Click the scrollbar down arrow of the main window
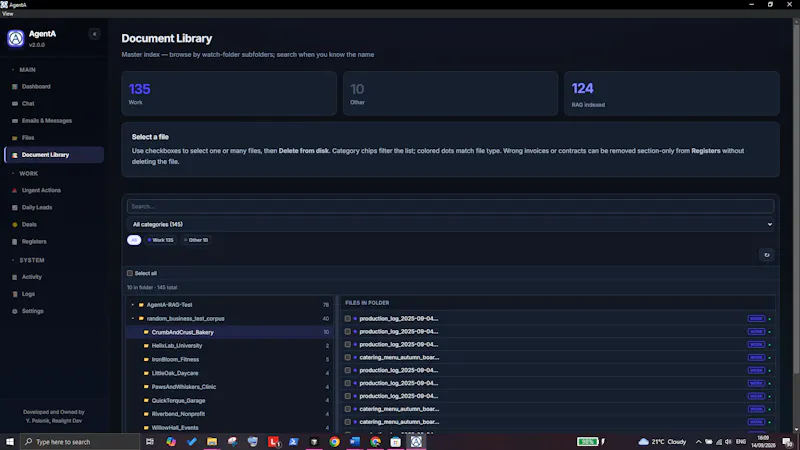Screen dimensions: 800x450 click(796, 430)
